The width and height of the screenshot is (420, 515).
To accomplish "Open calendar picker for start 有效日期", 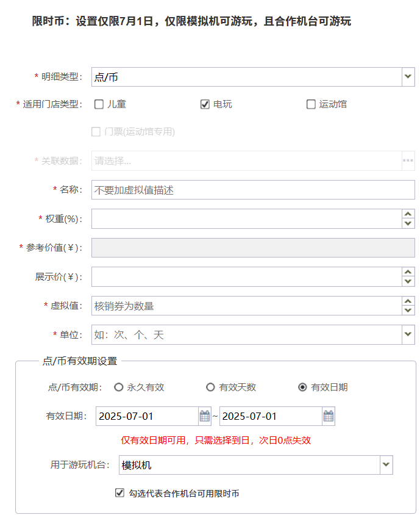I will [x=205, y=416].
